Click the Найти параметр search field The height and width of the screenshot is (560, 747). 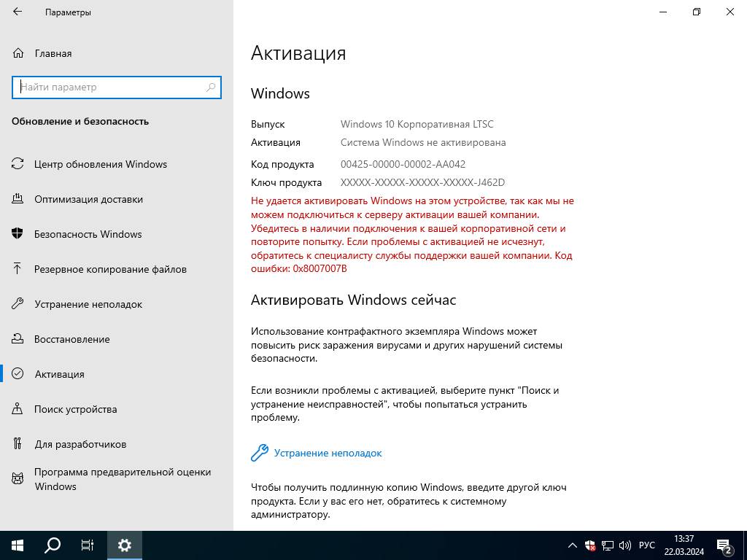click(117, 87)
